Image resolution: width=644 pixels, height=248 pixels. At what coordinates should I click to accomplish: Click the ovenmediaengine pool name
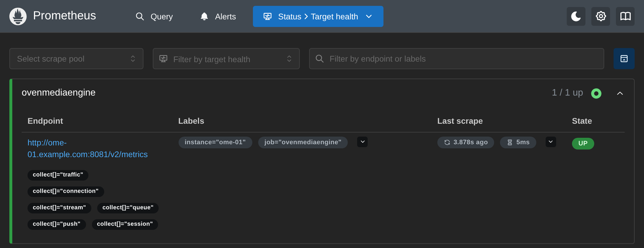[59, 93]
